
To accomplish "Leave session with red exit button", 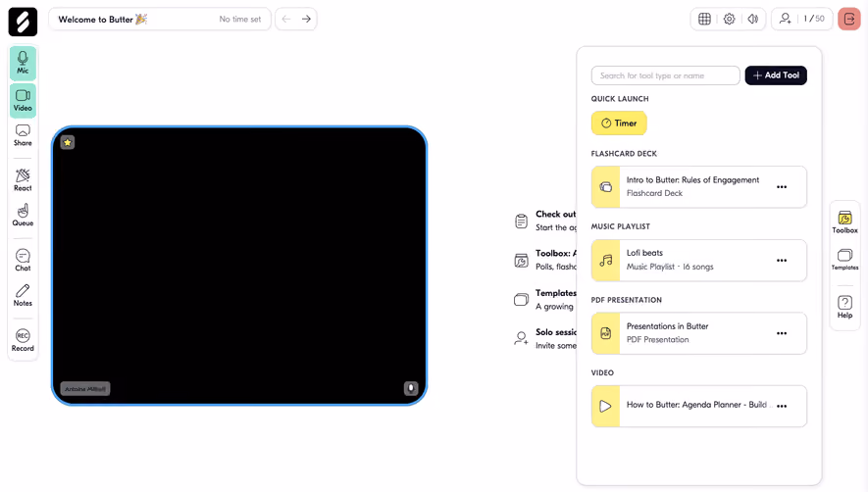I will point(848,20).
